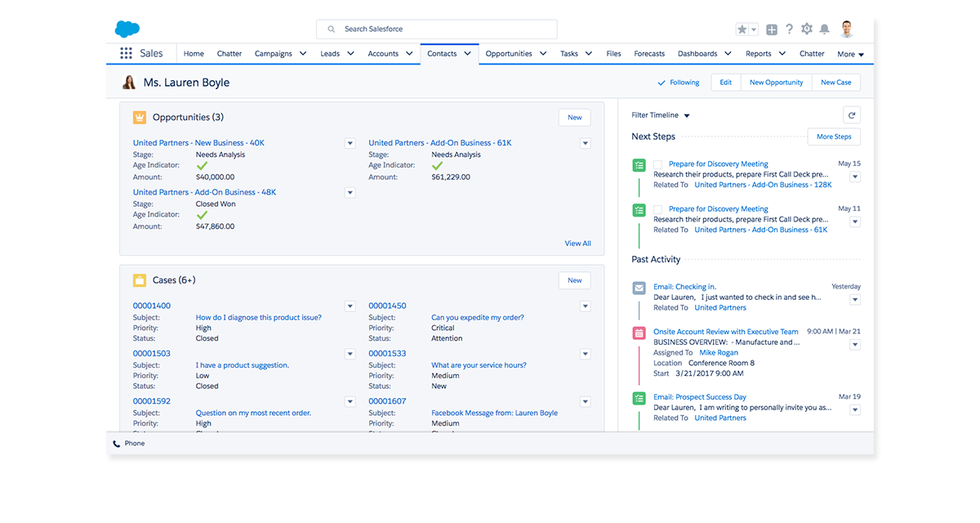Click into the Search Salesforce field
Screen dimensions: 980x523
point(437,29)
